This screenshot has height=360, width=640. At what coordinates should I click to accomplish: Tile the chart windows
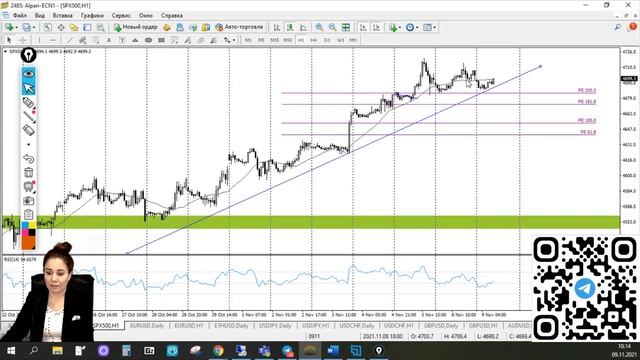[346, 27]
